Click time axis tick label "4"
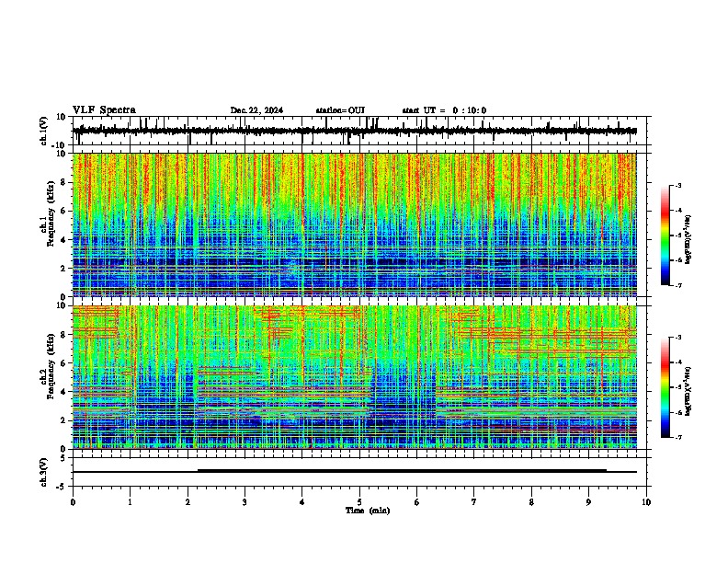This screenshot has width=728, height=563. pyautogui.click(x=302, y=502)
